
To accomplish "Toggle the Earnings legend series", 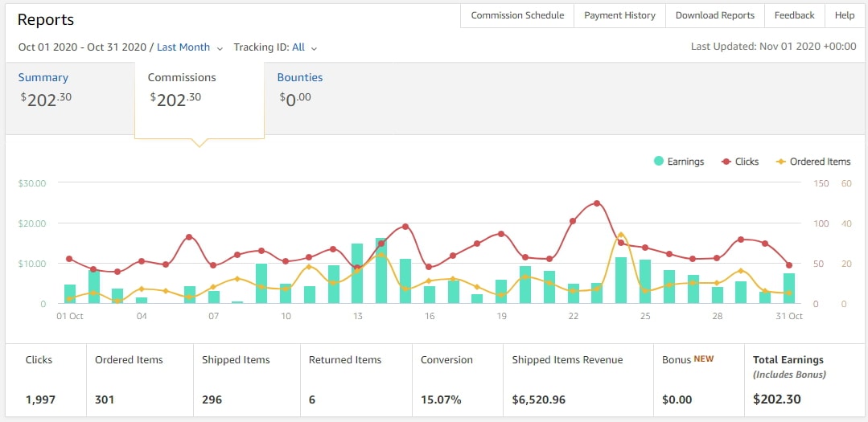I will (x=679, y=162).
